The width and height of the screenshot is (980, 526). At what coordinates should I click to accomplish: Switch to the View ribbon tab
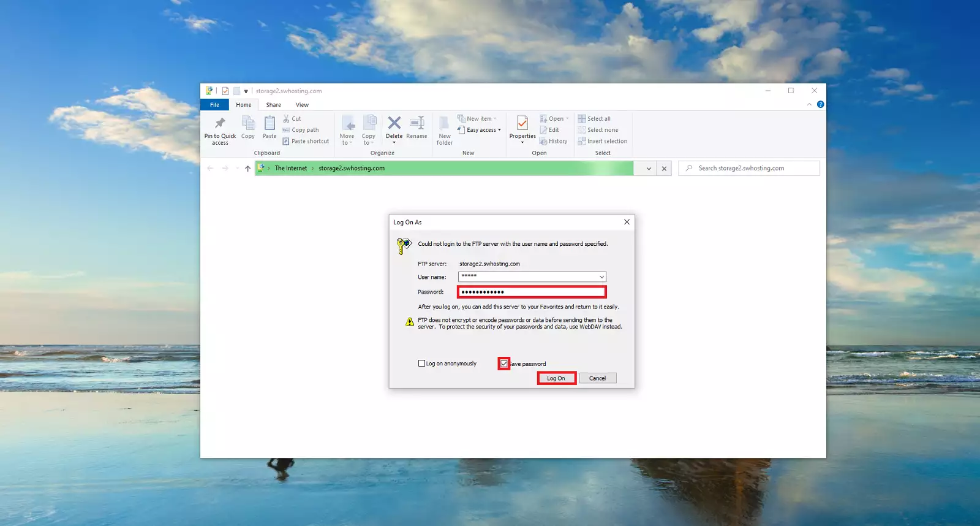302,105
